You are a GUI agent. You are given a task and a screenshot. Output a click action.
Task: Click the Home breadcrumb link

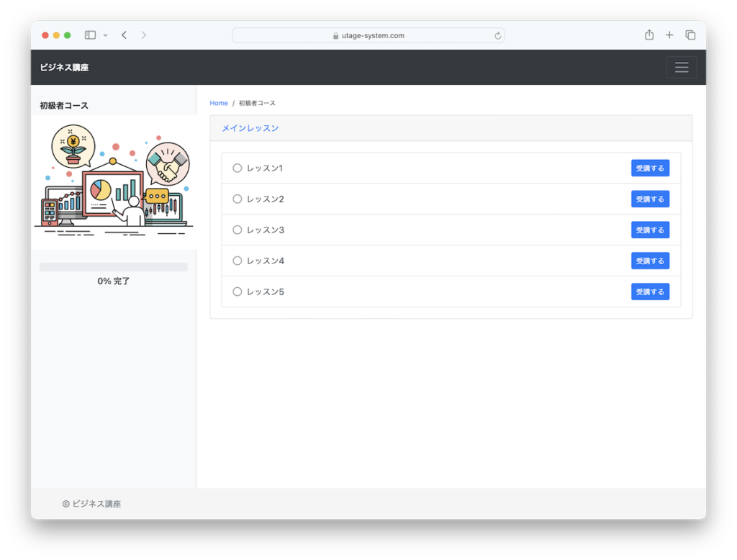tap(219, 104)
